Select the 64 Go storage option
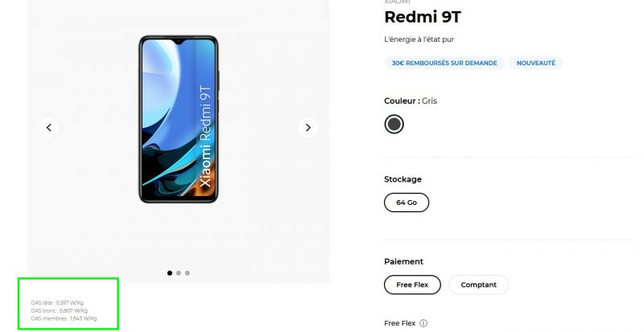The width and height of the screenshot is (644, 332). coord(407,203)
